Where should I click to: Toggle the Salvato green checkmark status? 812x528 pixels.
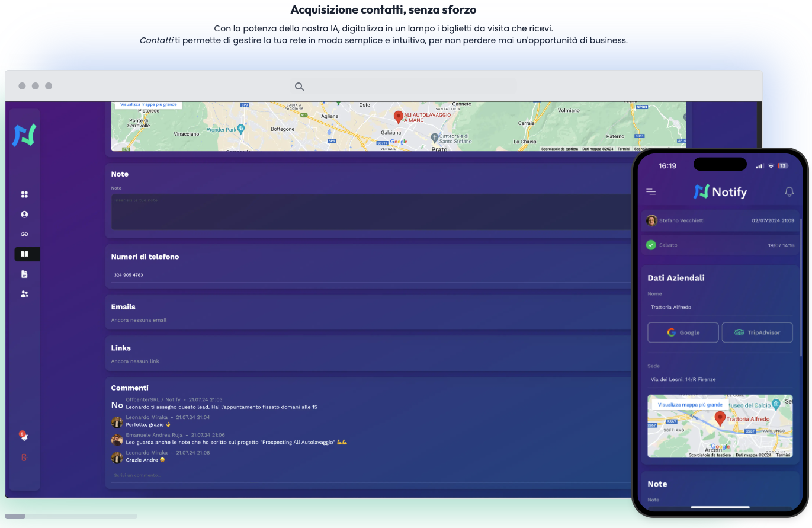pyautogui.click(x=650, y=245)
